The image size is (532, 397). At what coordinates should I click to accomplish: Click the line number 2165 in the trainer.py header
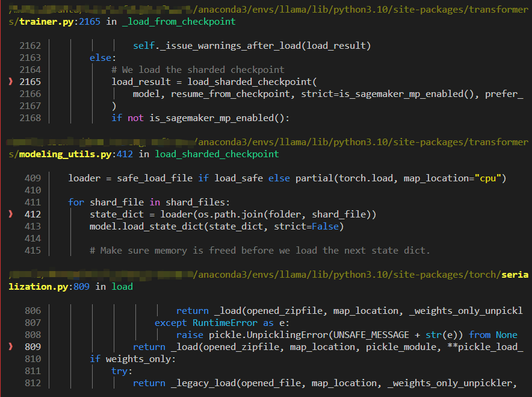(90, 21)
